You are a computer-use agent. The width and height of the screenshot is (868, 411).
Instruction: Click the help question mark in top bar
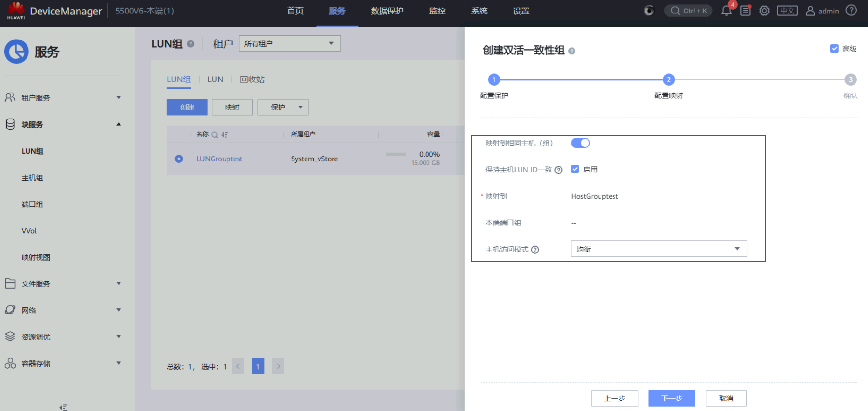tap(852, 11)
